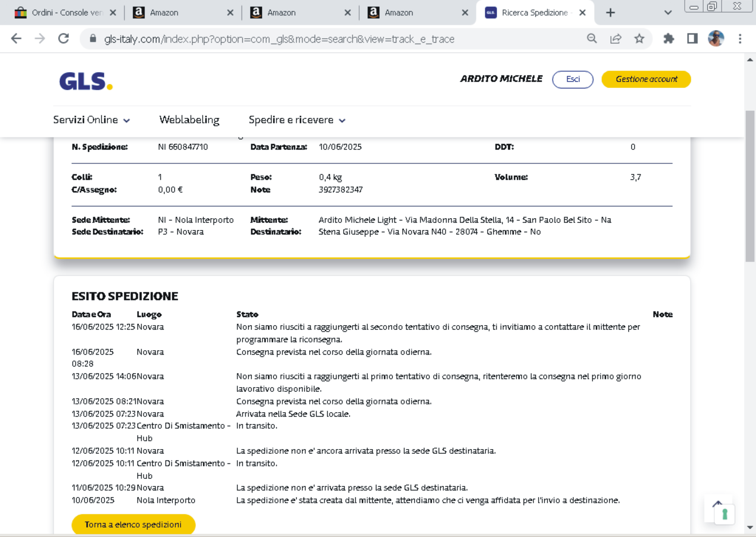
Task: Click departure date 10/06/2025
Action: (340, 147)
